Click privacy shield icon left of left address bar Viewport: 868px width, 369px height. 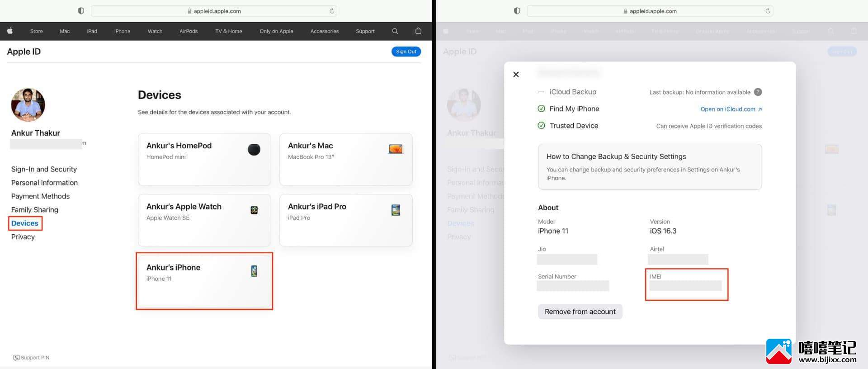pyautogui.click(x=81, y=11)
